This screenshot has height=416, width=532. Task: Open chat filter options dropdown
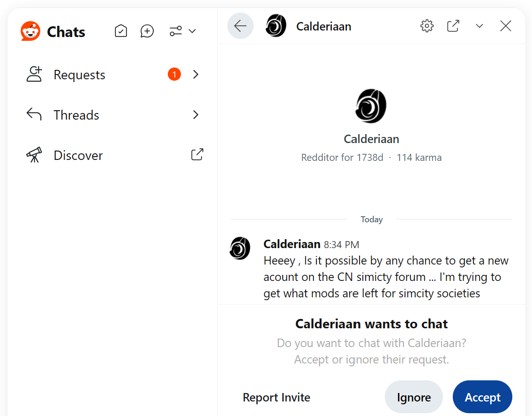tap(182, 31)
